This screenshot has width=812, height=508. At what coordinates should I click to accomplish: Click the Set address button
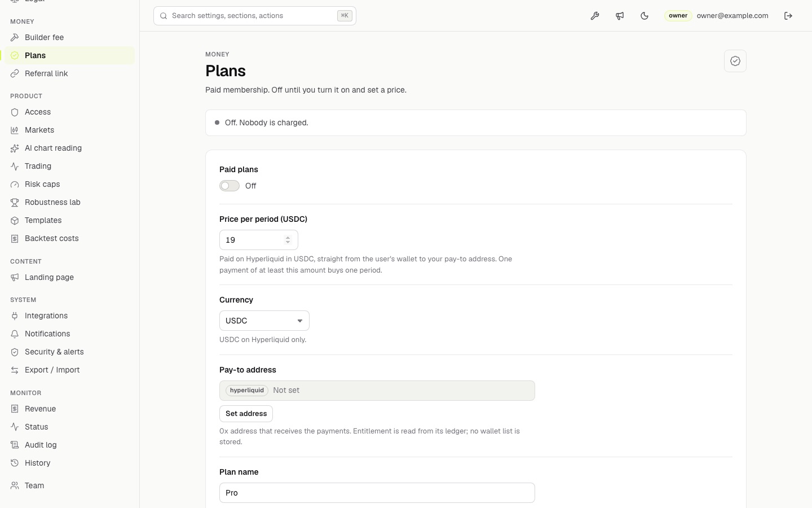pos(246,414)
